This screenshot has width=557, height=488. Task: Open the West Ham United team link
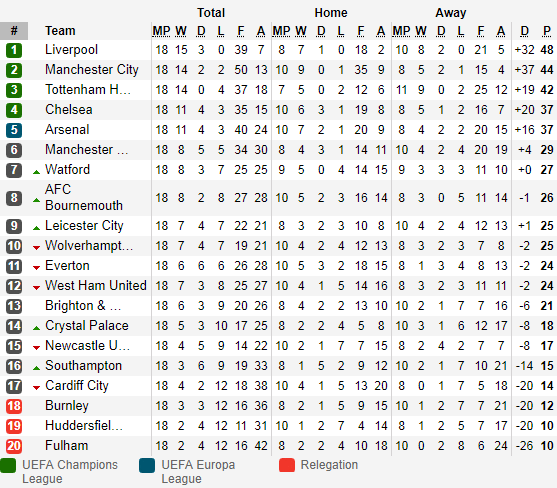(x=96, y=286)
